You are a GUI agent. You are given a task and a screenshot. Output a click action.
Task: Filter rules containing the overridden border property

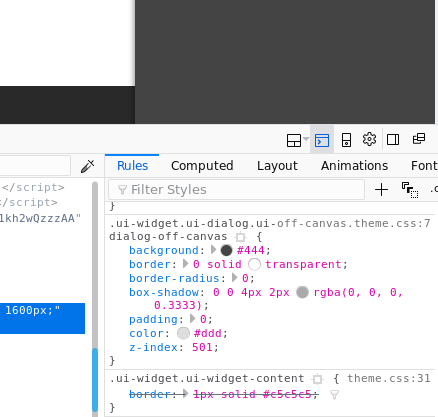click(x=334, y=395)
